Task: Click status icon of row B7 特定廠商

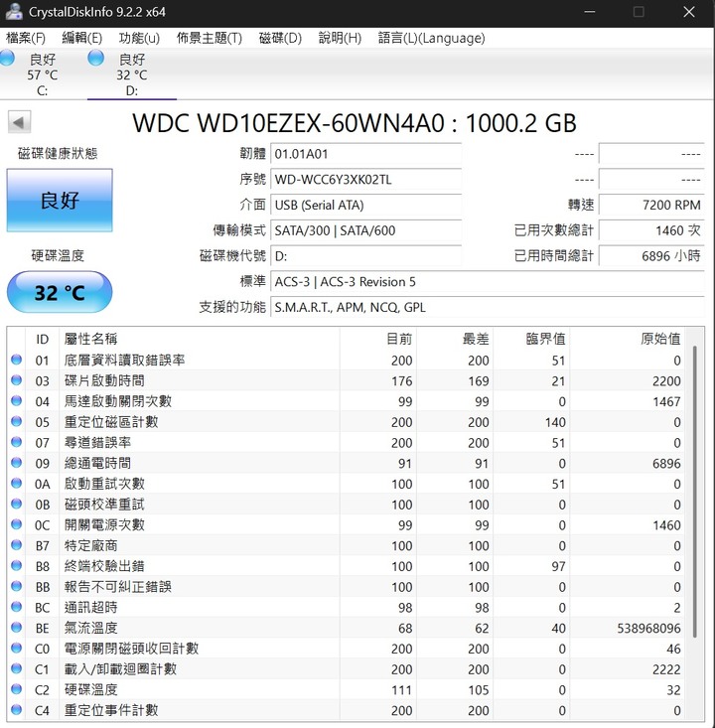Action: [x=16, y=544]
